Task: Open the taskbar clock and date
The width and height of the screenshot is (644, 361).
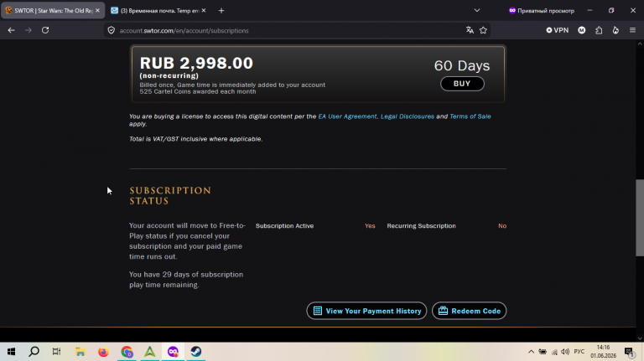Action: pos(604,352)
